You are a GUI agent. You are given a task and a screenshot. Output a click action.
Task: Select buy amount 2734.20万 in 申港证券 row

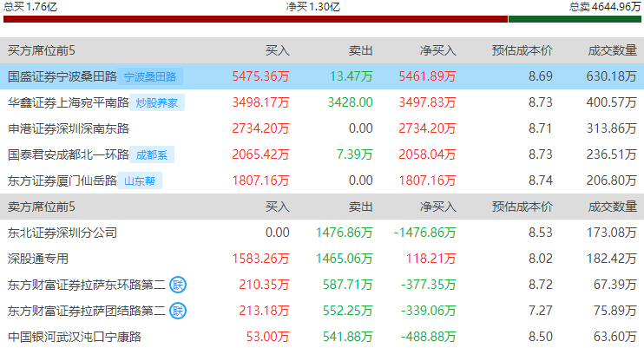[260, 128]
